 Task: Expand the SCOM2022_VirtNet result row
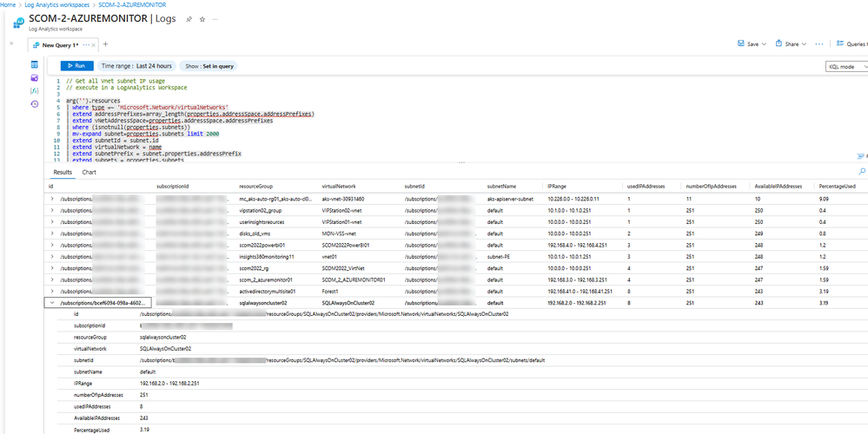tap(52, 268)
